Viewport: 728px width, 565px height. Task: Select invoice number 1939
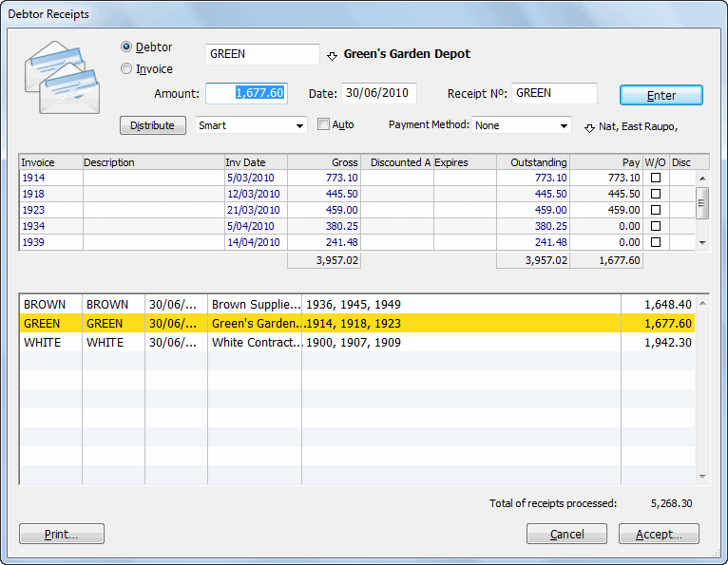point(33,242)
